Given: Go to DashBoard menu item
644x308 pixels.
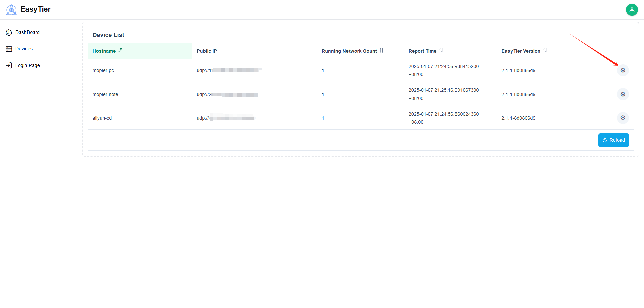Looking at the screenshot, I should click(28, 33).
